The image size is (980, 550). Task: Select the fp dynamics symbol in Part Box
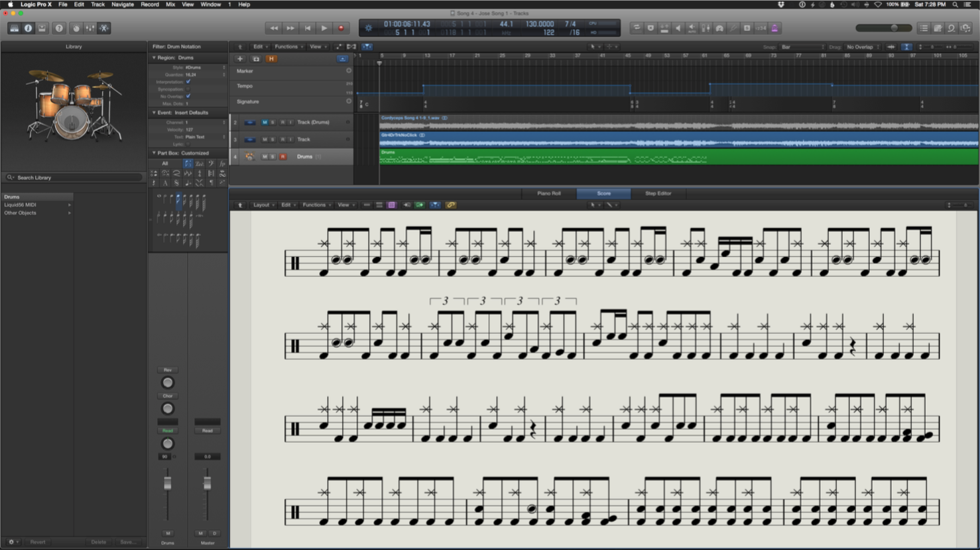click(x=222, y=164)
